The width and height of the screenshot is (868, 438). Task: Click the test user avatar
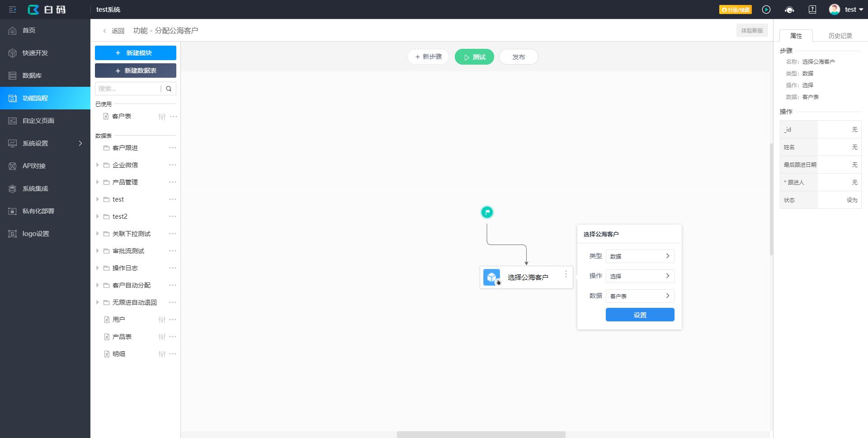[x=835, y=9]
